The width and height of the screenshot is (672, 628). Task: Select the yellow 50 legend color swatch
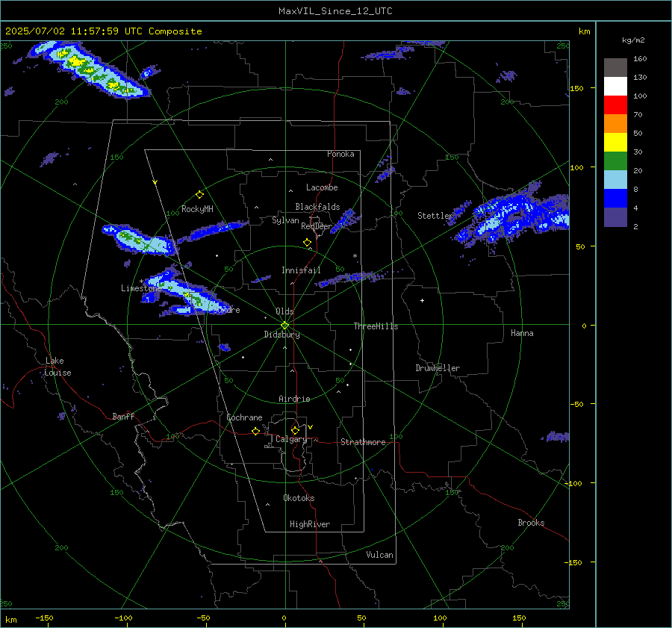click(x=615, y=143)
